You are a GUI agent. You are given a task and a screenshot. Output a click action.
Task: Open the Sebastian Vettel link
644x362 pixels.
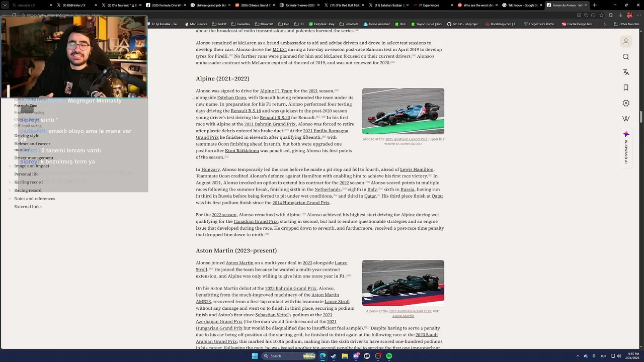[x=273, y=315]
